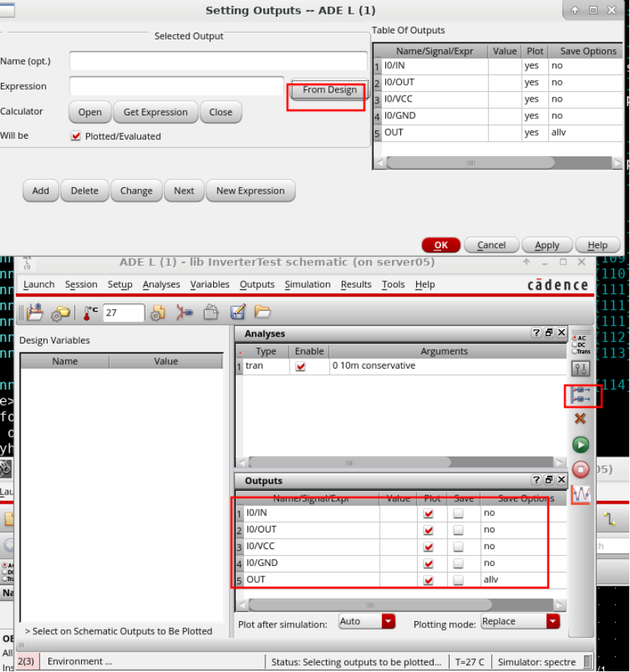The image size is (630, 672).
Task: Run simulation with the green play icon
Action: 581,444
